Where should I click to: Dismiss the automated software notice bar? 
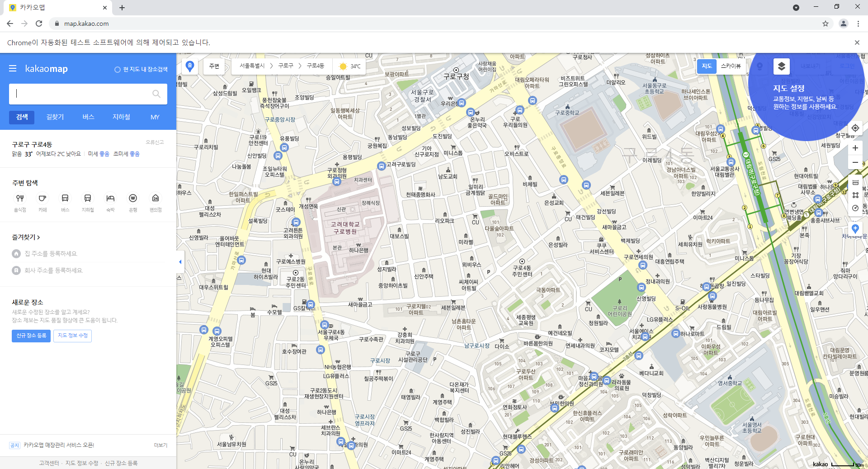click(857, 43)
